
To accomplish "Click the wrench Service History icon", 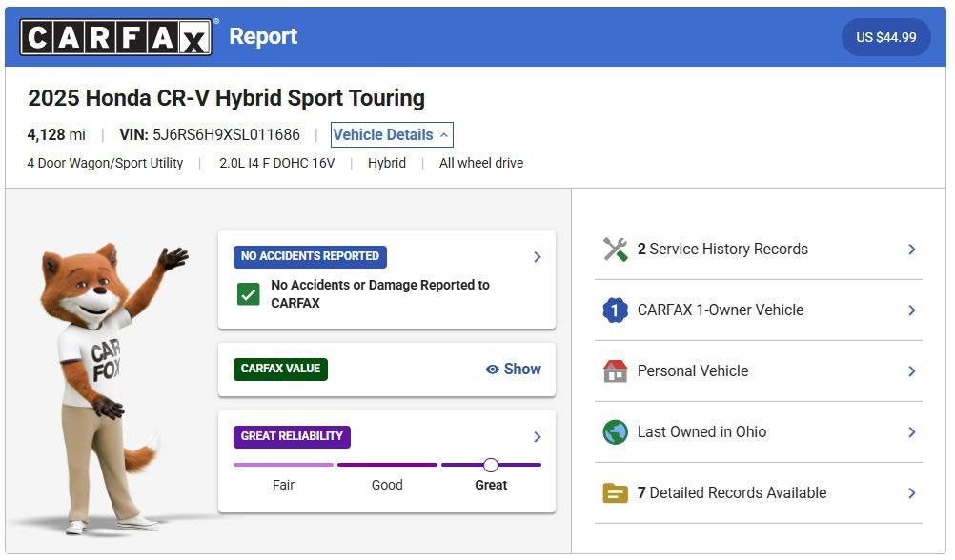I will click(x=615, y=249).
